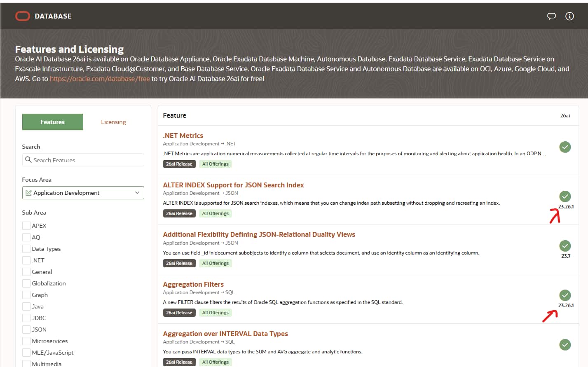
Task: Select the Features tab
Action: 52,122
